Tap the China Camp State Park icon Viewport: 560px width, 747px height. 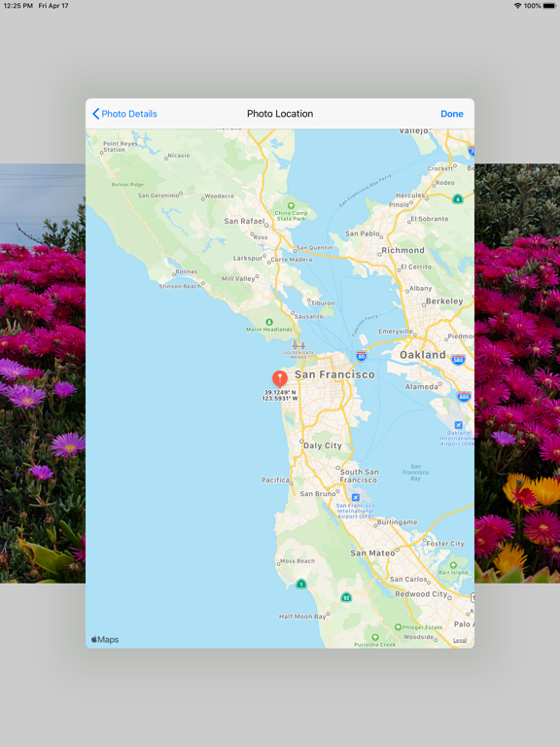(291, 206)
